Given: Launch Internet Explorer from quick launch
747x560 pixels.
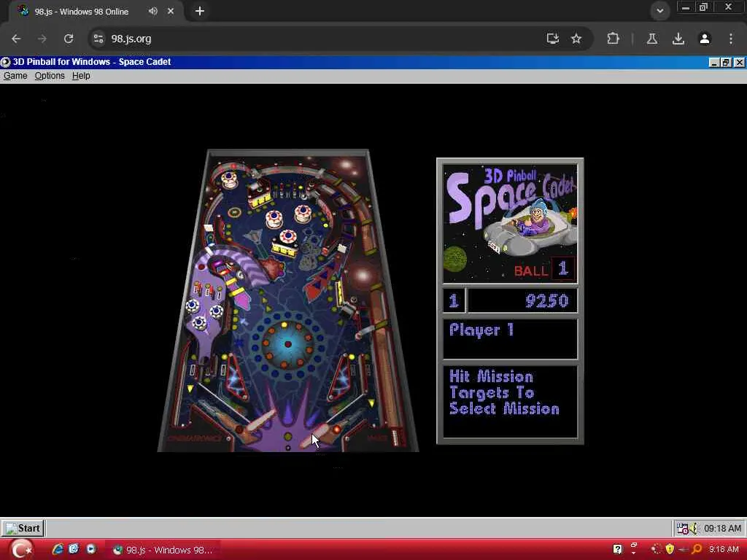Looking at the screenshot, I should [x=58, y=550].
